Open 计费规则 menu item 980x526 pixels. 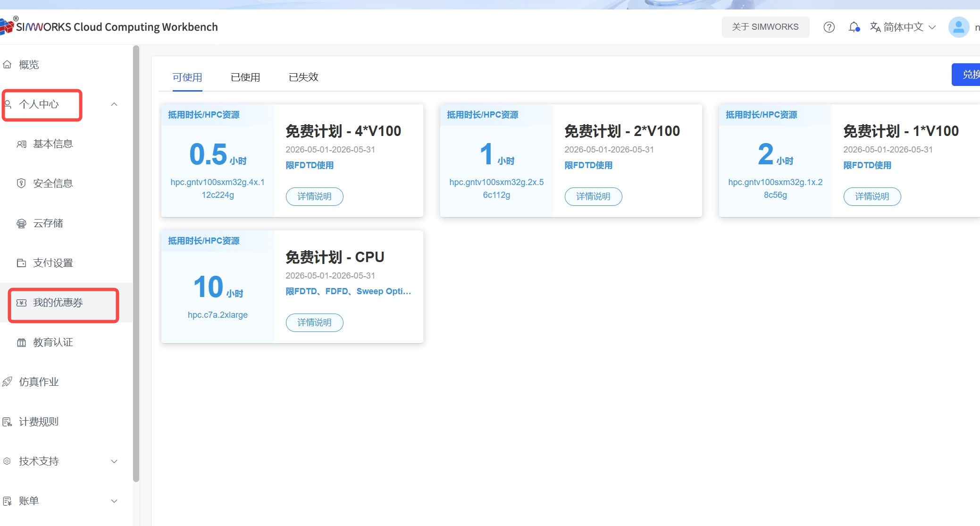click(66, 422)
